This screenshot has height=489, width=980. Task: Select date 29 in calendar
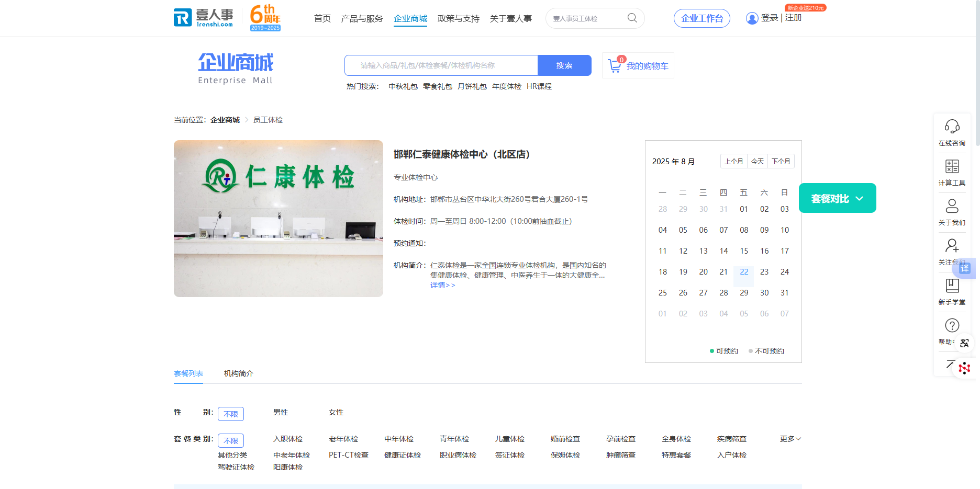click(744, 293)
